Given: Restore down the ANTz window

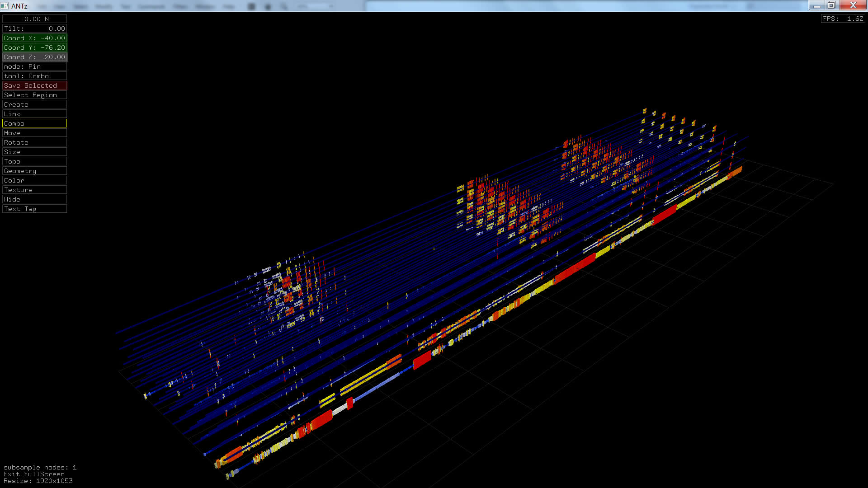Looking at the screenshot, I should [831, 5].
